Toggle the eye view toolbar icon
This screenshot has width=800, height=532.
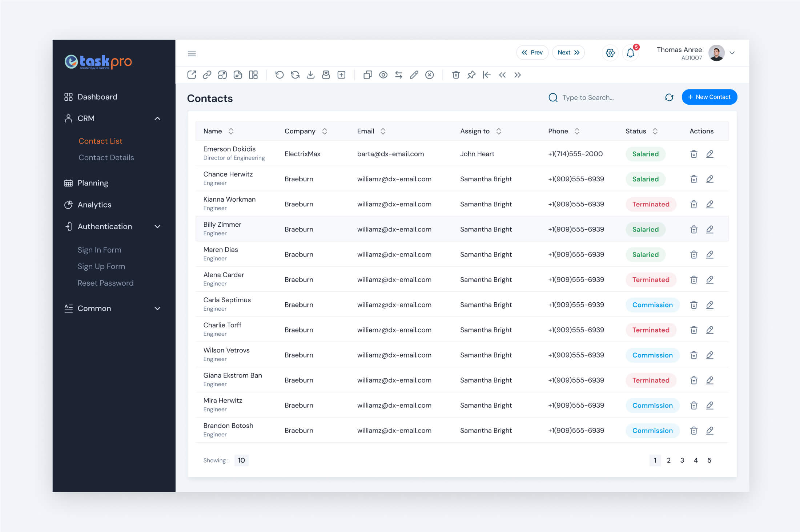tap(383, 75)
